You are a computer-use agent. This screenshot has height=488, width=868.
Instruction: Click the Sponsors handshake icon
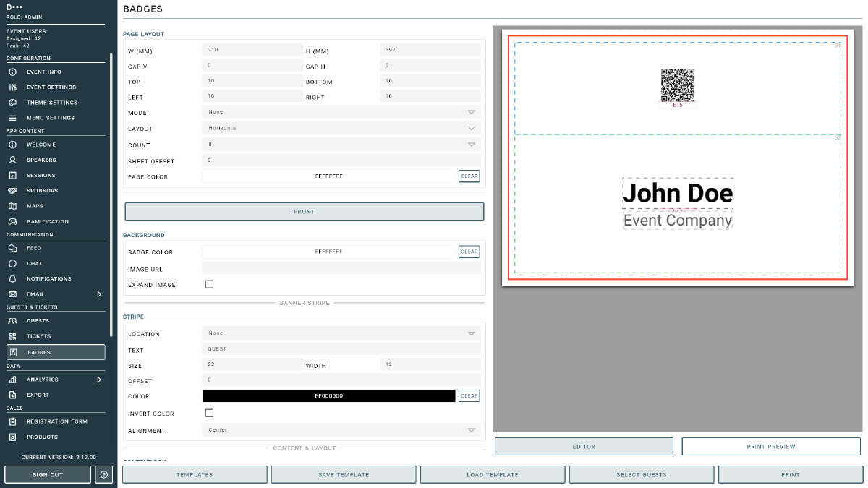coord(12,191)
